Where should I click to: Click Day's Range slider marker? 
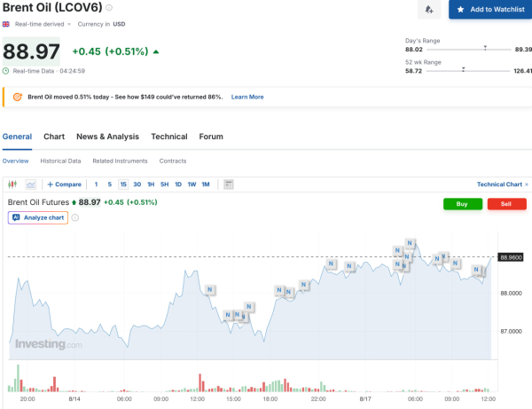click(485, 48)
